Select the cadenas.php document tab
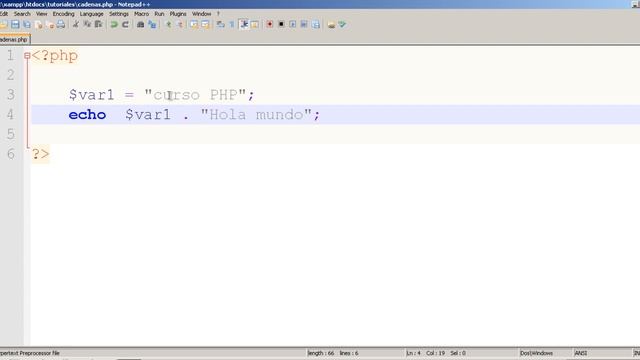Viewport: 640px width, 360px height. click(x=15, y=39)
